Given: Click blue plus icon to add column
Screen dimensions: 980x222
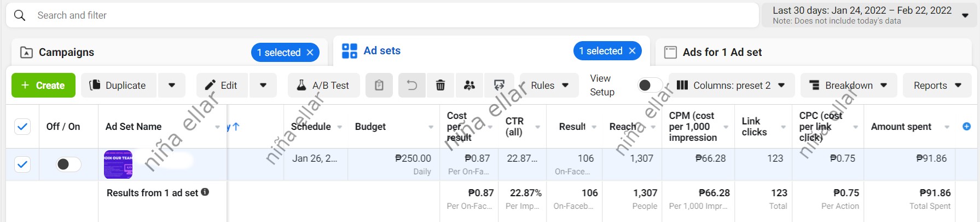Looking at the screenshot, I should (x=966, y=127).
